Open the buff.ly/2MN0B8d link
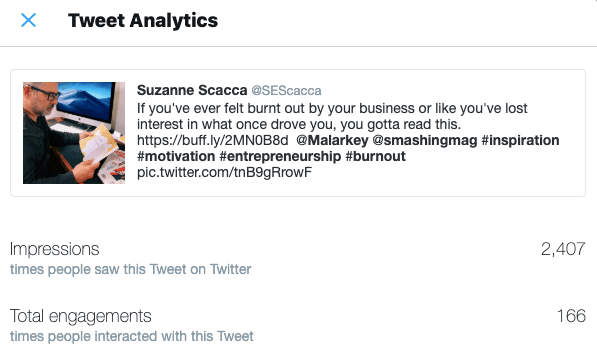597x360 pixels. (212, 140)
